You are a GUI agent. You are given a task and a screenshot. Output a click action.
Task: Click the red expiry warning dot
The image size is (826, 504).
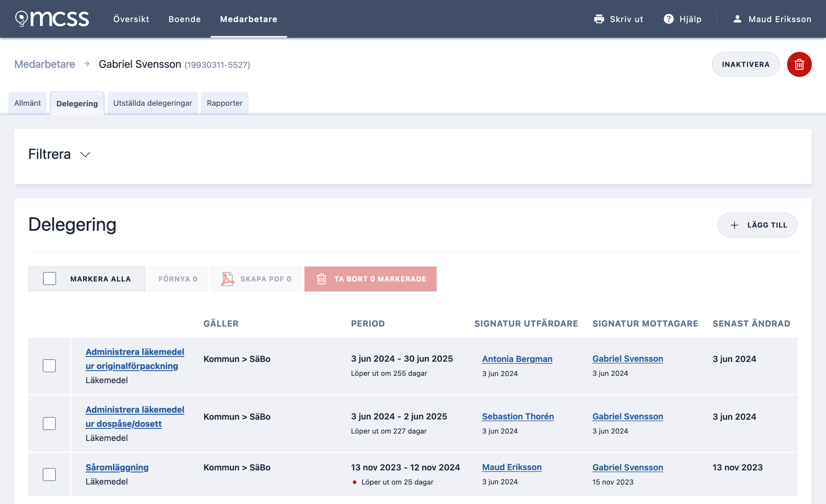click(354, 482)
